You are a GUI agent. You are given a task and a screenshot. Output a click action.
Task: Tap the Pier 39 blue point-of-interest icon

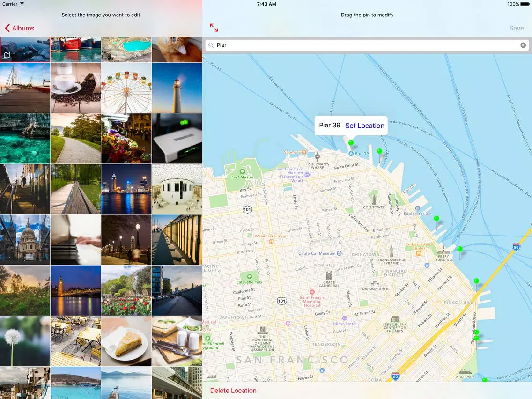click(x=351, y=153)
